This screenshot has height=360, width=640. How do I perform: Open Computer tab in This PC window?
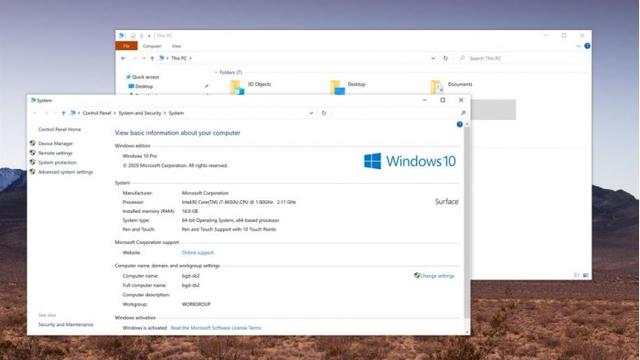[152, 46]
